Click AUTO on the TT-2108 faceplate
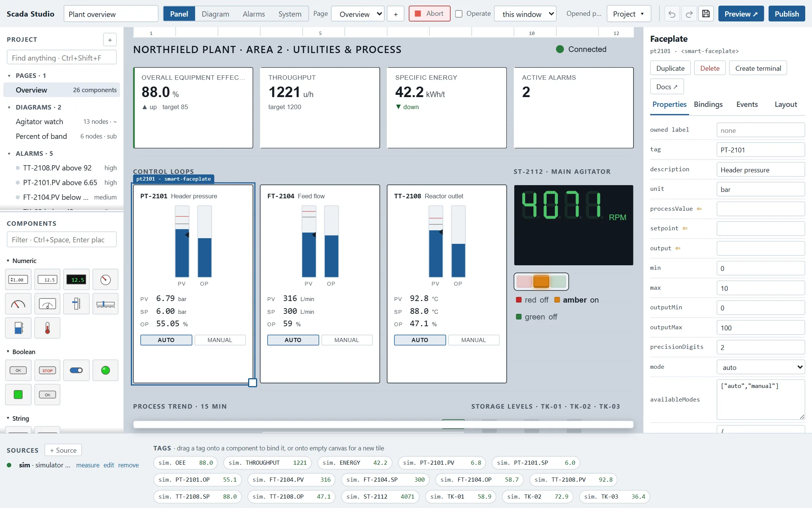812x508 pixels. (420, 340)
